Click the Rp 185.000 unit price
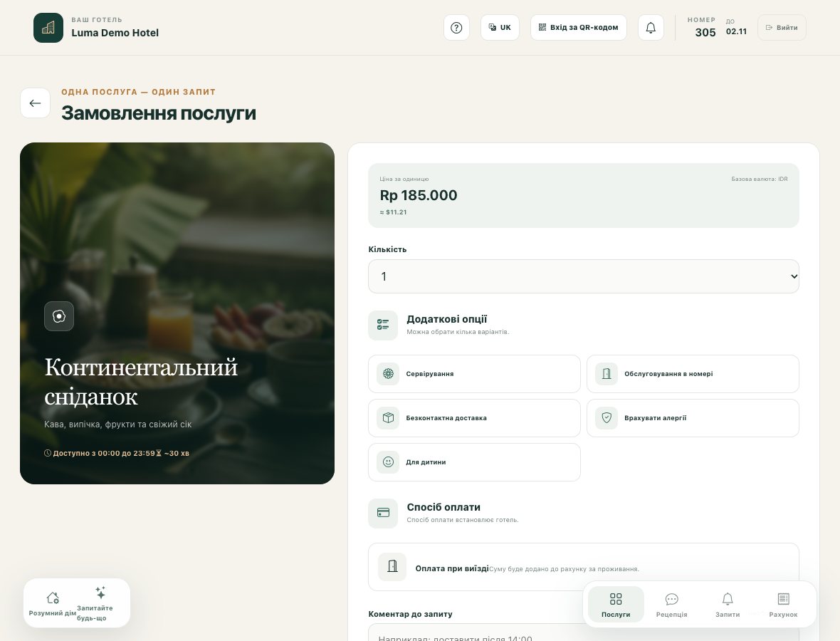The height and width of the screenshot is (641, 840). coord(419,195)
